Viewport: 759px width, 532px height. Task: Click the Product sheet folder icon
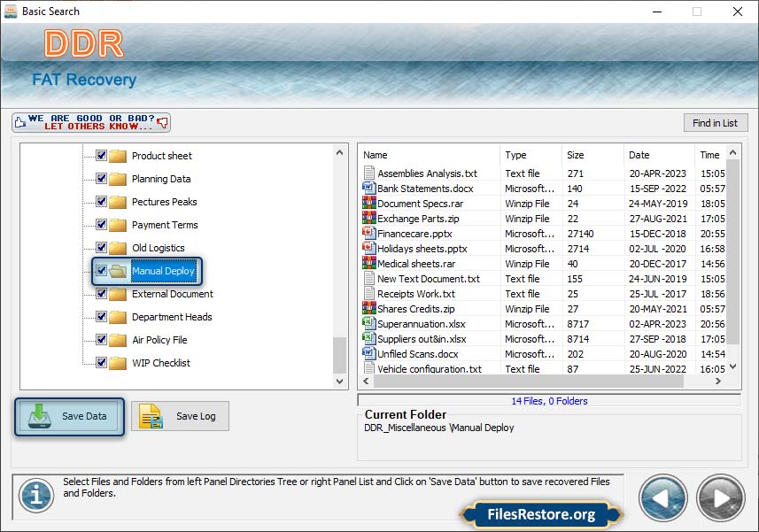[x=118, y=156]
